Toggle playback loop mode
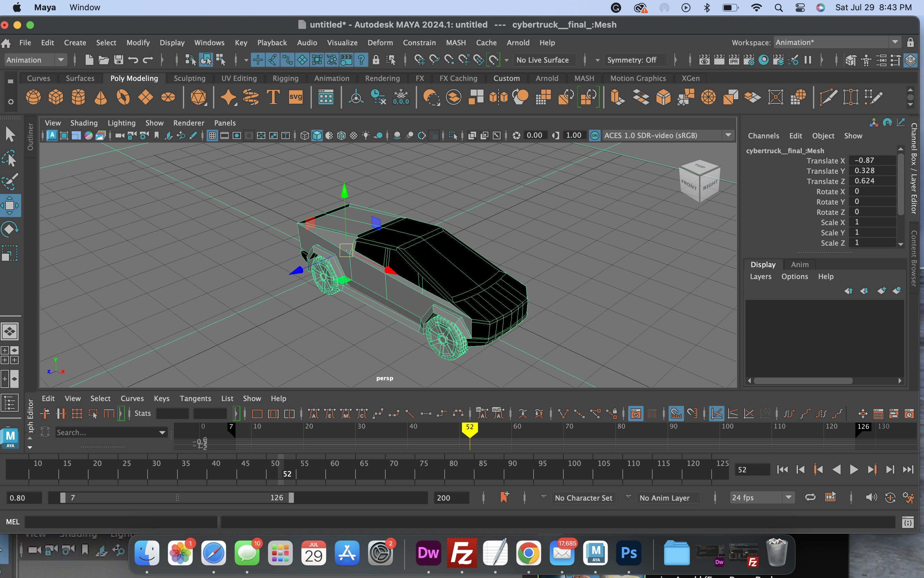The height and width of the screenshot is (578, 924). pos(810,497)
